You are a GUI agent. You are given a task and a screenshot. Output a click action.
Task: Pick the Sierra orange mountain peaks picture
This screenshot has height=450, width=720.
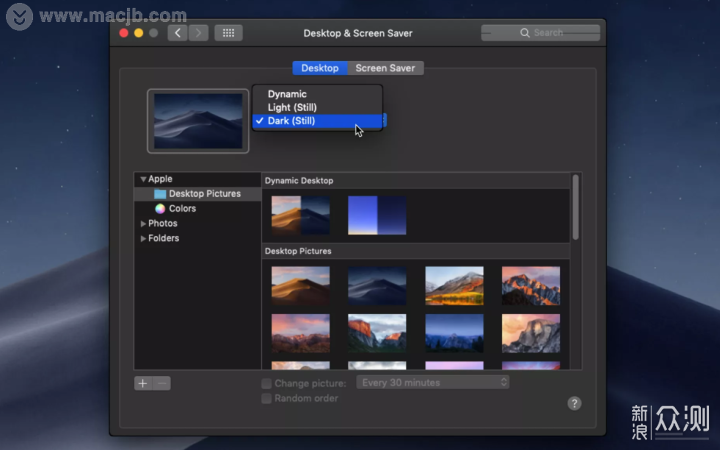(531, 286)
